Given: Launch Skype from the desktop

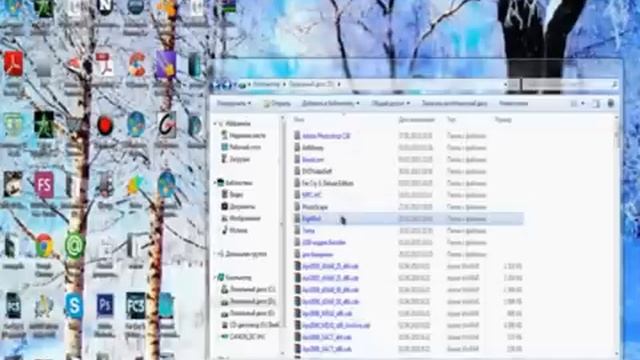Looking at the screenshot, I should pyautogui.click(x=74, y=305).
